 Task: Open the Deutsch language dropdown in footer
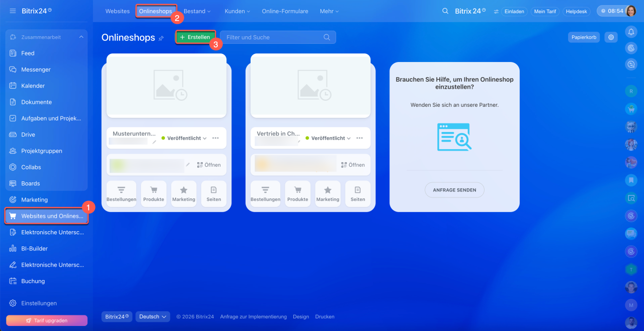coord(153,316)
